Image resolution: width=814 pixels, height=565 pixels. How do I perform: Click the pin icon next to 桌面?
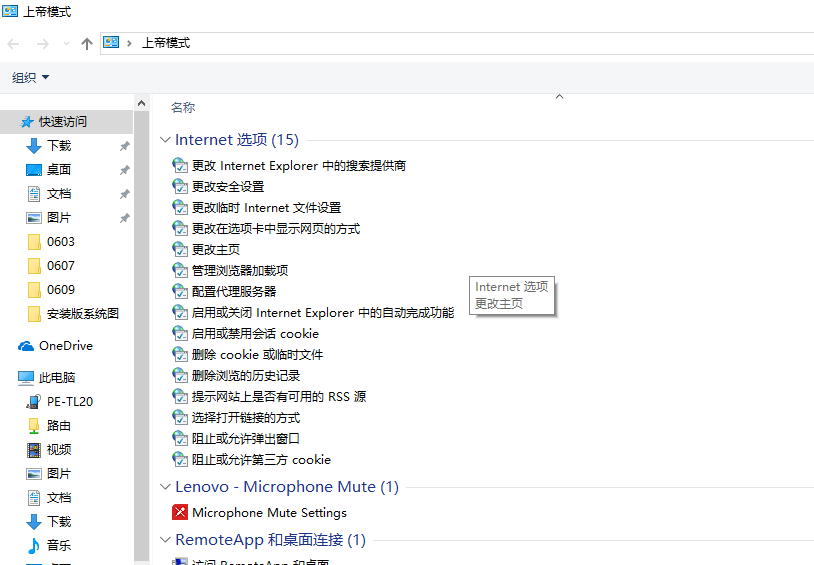[x=125, y=170]
